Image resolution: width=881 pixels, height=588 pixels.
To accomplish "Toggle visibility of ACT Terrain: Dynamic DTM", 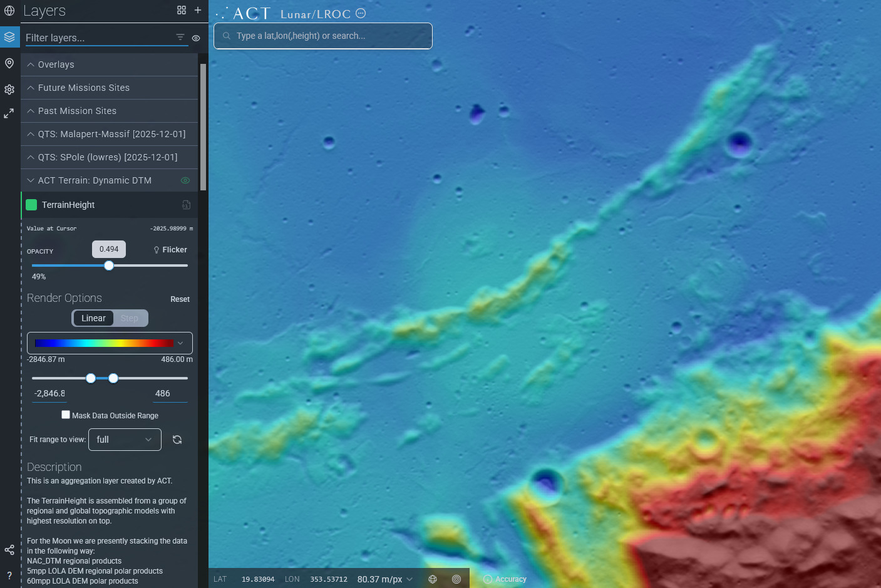I will [x=185, y=180].
